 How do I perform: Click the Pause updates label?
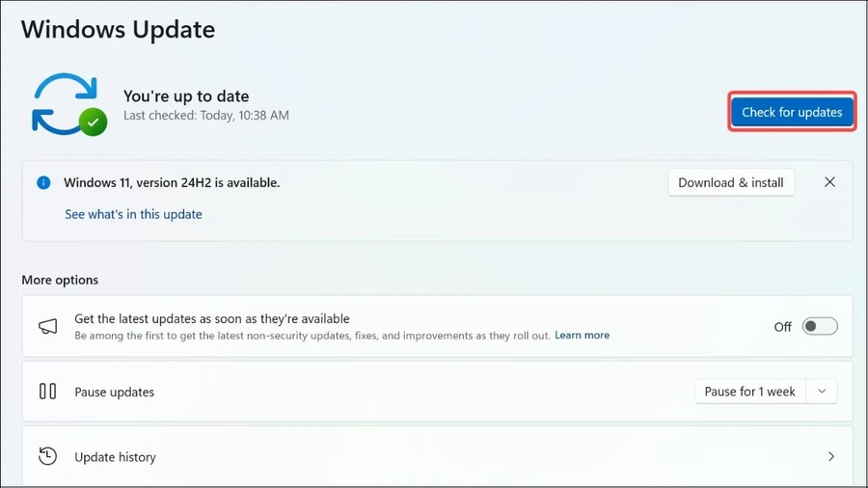click(x=115, y=392)
